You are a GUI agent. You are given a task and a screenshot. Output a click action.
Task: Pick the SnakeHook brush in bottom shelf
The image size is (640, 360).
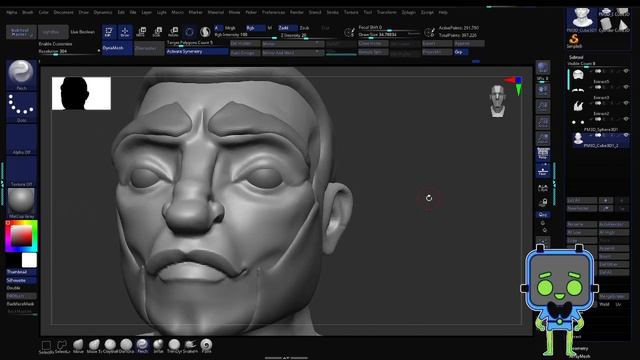[190, 346]
